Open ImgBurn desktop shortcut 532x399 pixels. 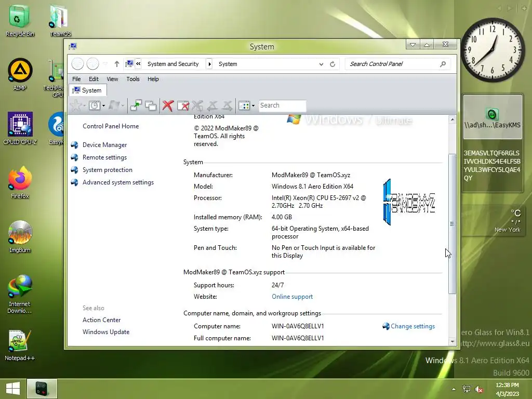(20, 236)
